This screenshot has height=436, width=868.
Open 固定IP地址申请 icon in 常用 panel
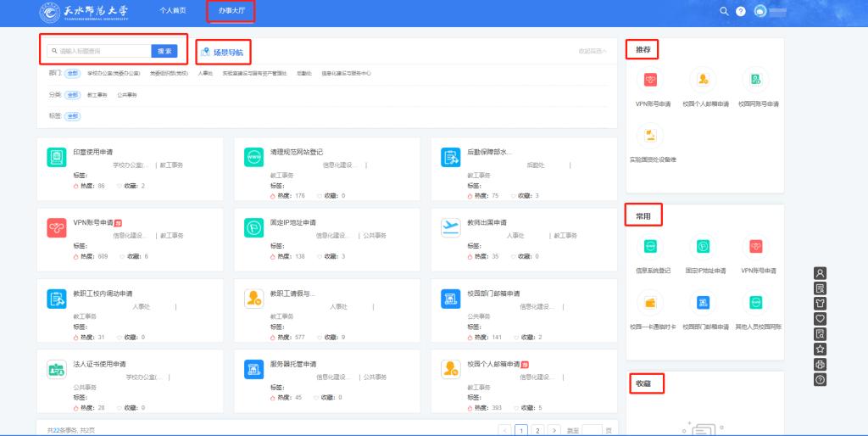click(704, 247)
